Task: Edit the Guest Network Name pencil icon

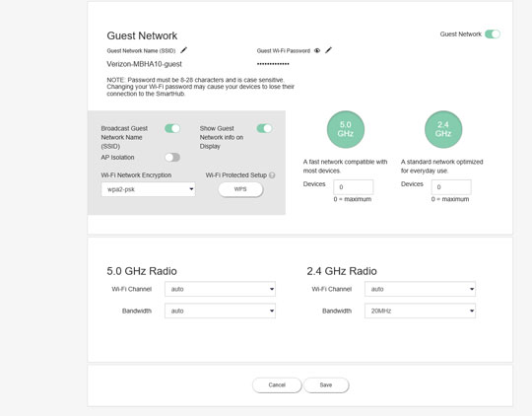Action: click(183, 50)
